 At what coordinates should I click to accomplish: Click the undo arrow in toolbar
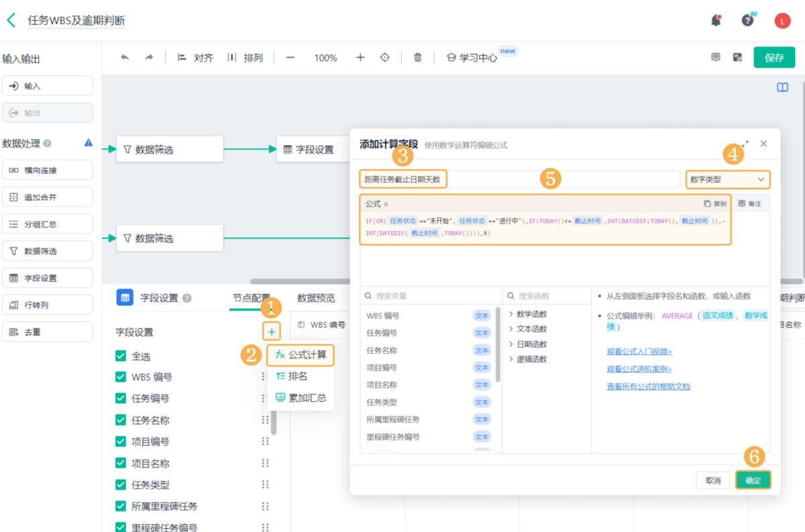(x=125, y=58)
